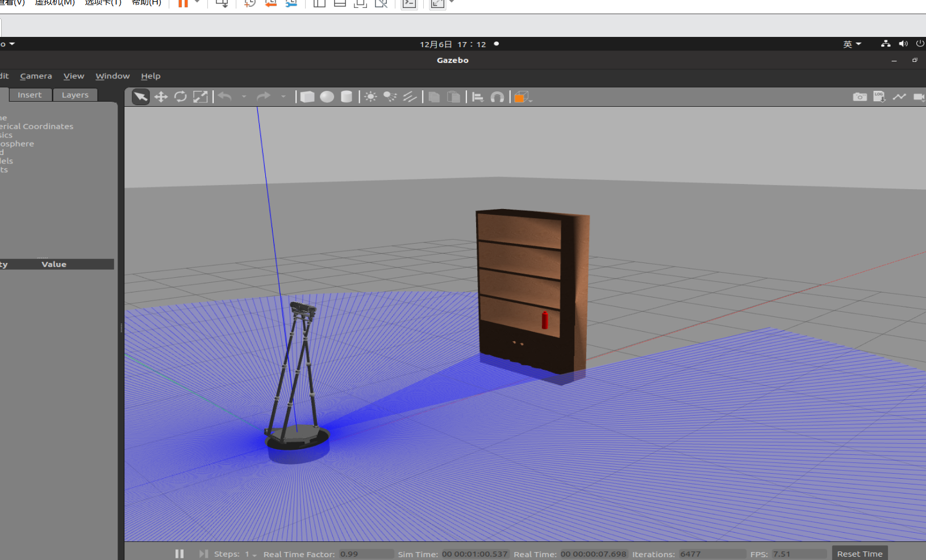
Task: Click the Real Time Factor field
Action: pos(366,554)
